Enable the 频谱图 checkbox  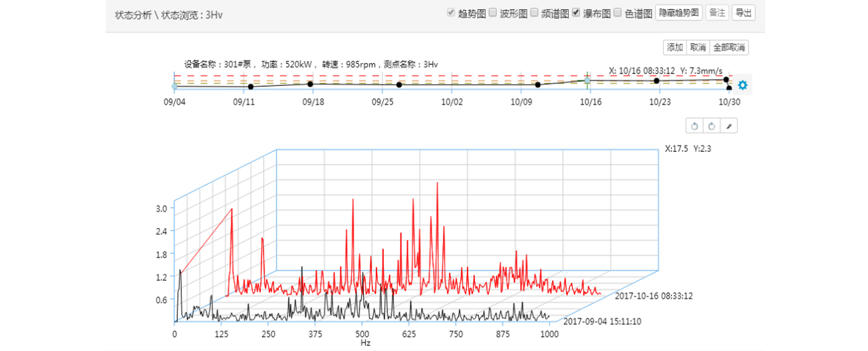[534, 13]
